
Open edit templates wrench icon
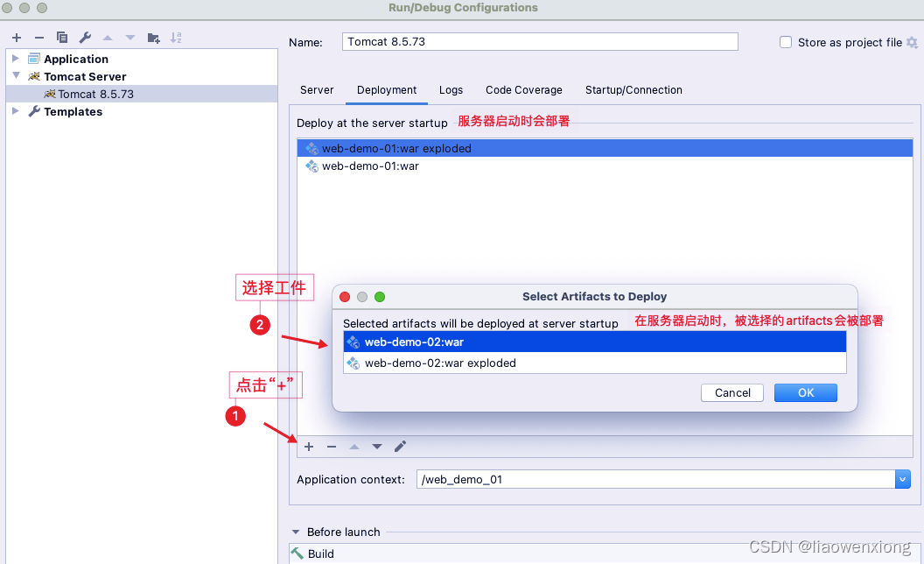pos(85,38)
